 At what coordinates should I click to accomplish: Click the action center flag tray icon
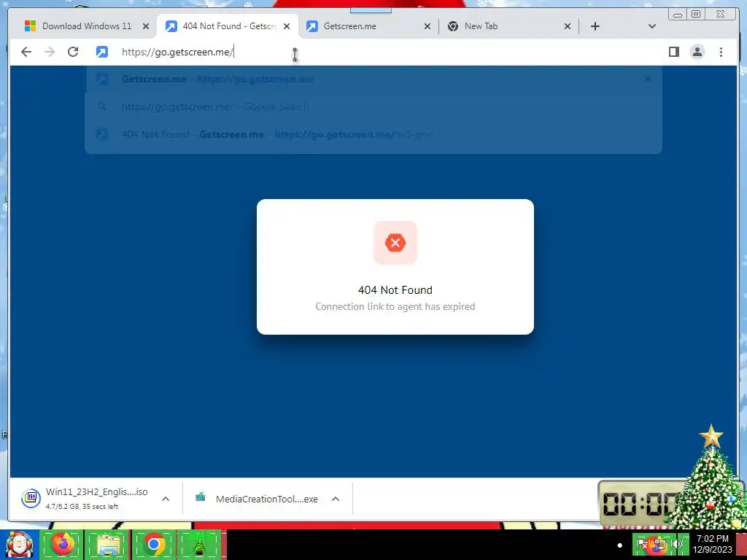pos(642,544)
